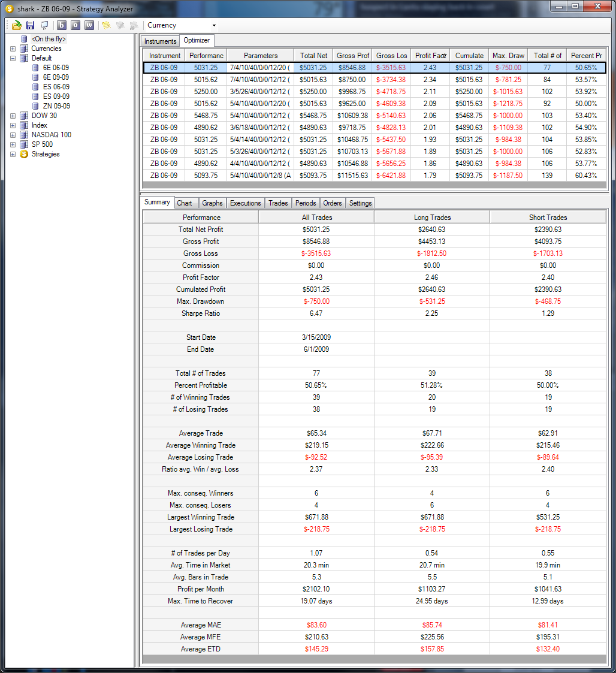Click the 'o' optimize toolbar button

point(75,25)
